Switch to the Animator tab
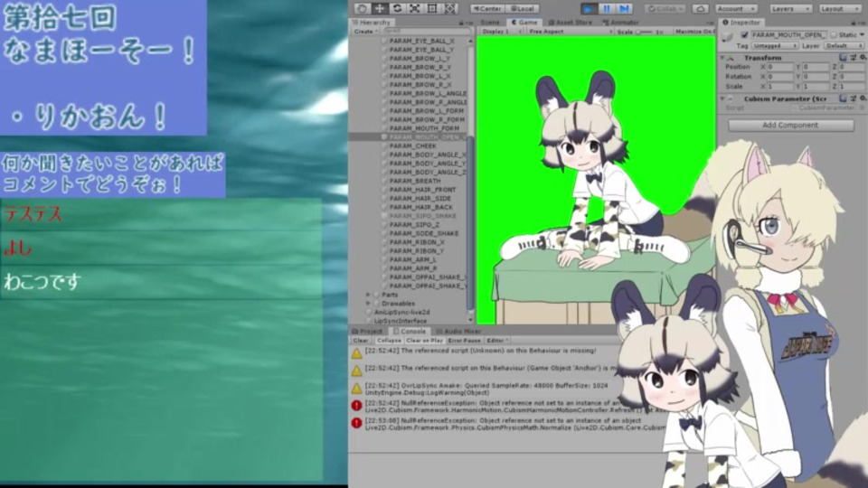Viewport: 868px width, 488px height. tap(620, 23)
